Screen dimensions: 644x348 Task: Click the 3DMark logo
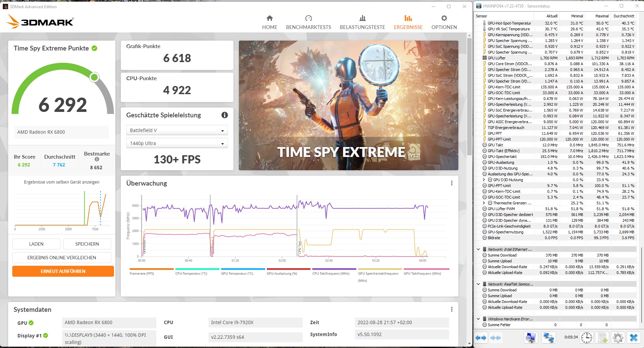[40, 21]
